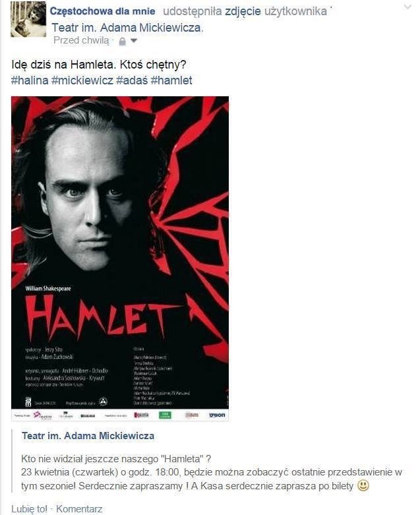Click the Przed chwilą timestamp
The width and height of the screenshot is (420, 515).
click(81, 40)
